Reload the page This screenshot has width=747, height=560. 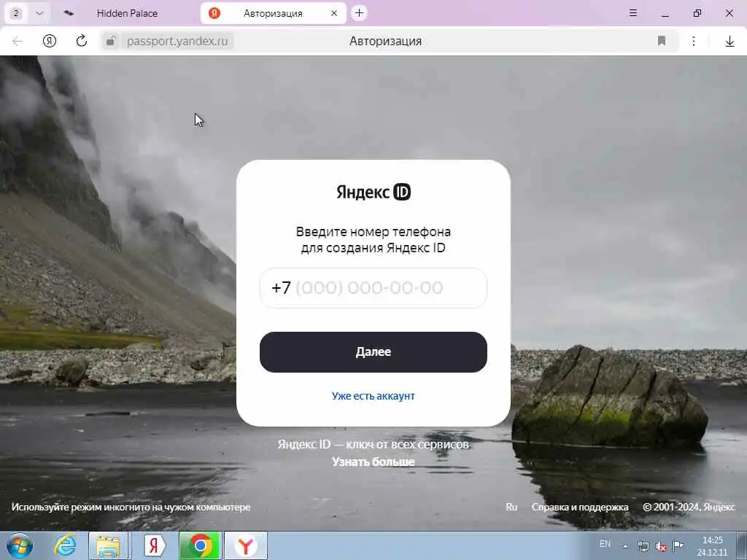click(82, 41)
